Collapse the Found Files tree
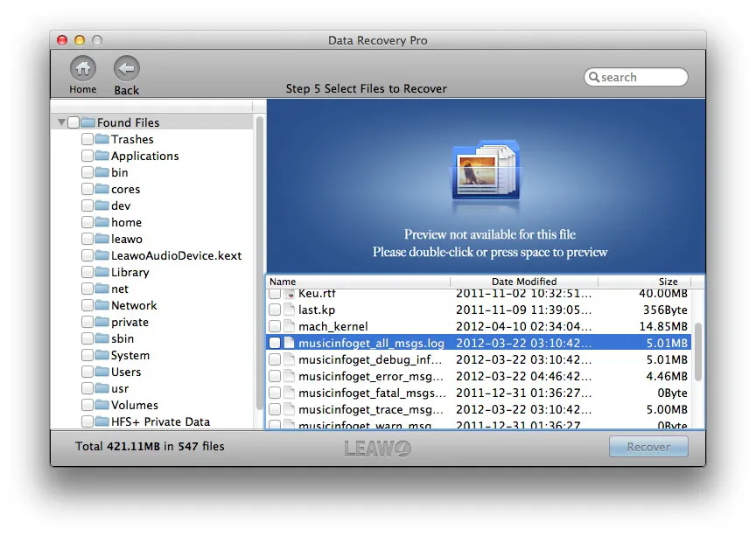Viewport: 756px width, 536px height. 61,122
